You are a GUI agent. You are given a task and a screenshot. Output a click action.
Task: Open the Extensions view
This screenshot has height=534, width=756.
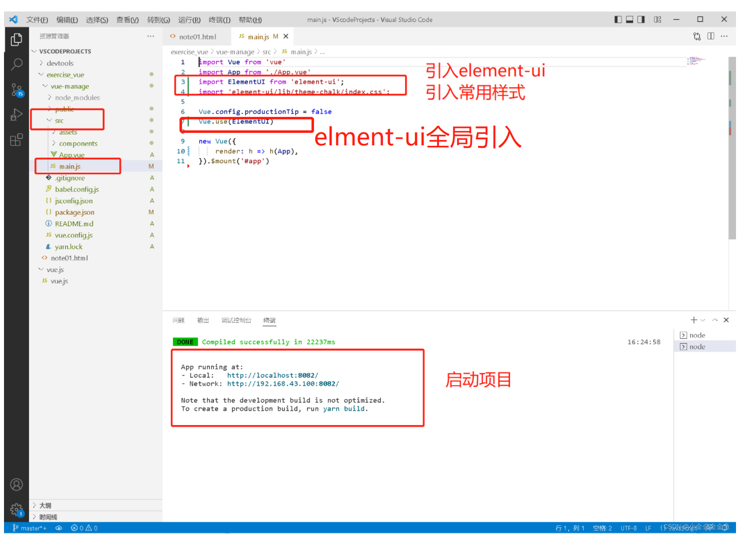click(x=16, y=140)
